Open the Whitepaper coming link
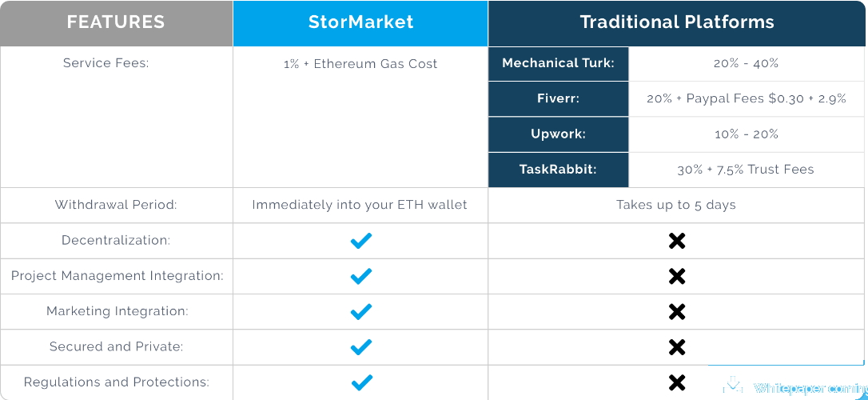This screenshot has height=400, width=868. click(x=810, y=388)
